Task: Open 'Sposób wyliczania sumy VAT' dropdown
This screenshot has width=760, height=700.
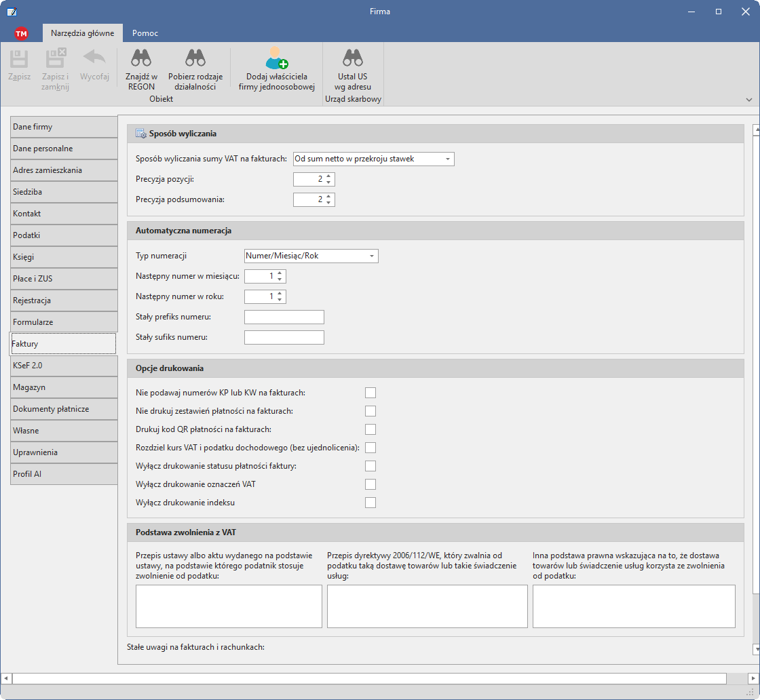Action: (448, 159)
